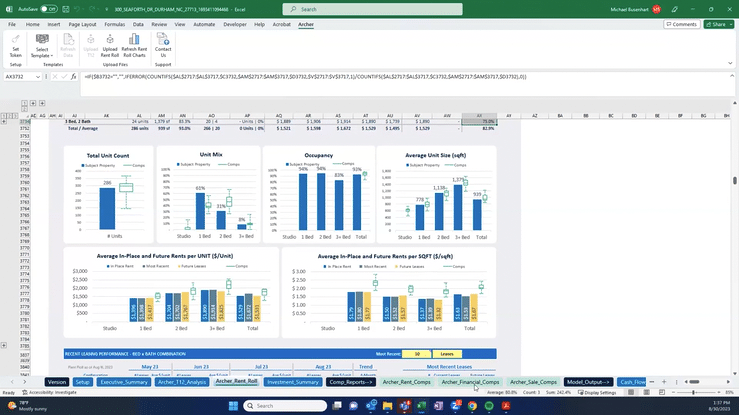Switch to the Data ribbon tab
739x415 pixels.
138,24
